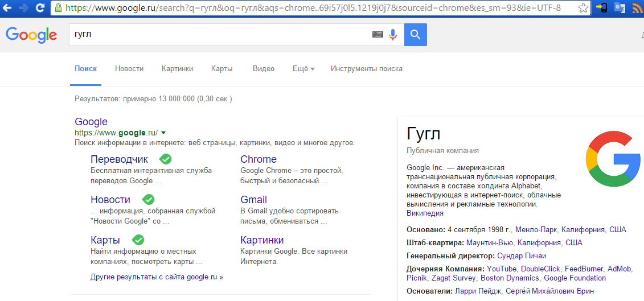Viewport: 644px width, 301px height.
Task: Click the green checkmark beside Переводчик
Action: tap(165, 159)
